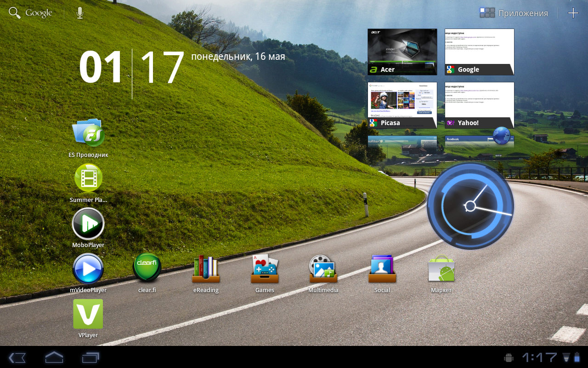Launch clear.fi media app

[x=147, y=268]
